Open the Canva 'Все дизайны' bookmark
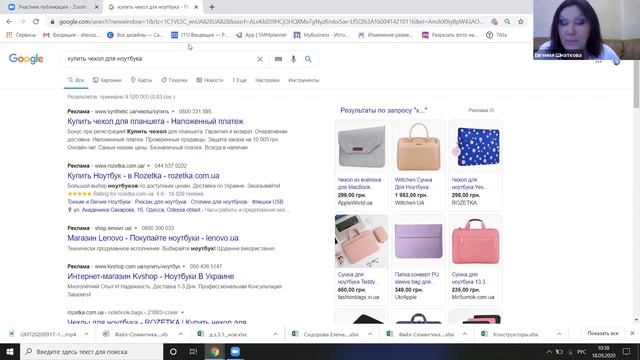The height and width of the screenshot is (360, 640). click(x=135, y=35)
